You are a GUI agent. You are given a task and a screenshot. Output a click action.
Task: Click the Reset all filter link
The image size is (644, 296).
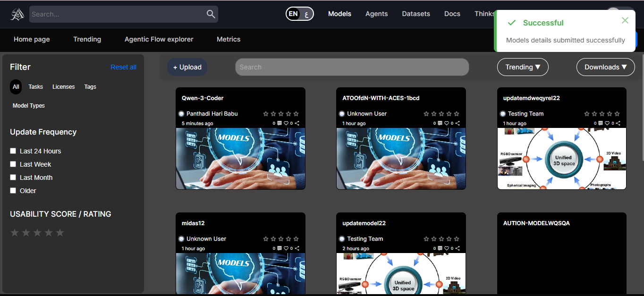coord(123,67)
